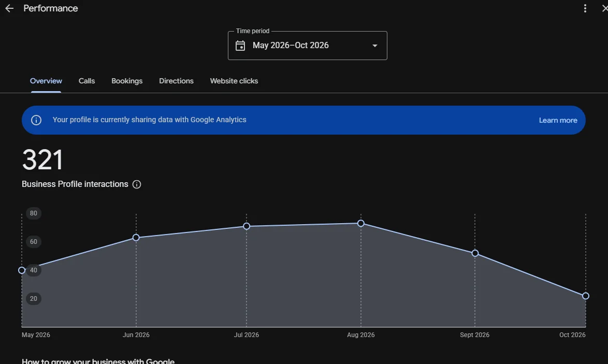View the Website clicks tab
Screen dimensions: 608x364
pyautogui.click(x=234, y=81)
